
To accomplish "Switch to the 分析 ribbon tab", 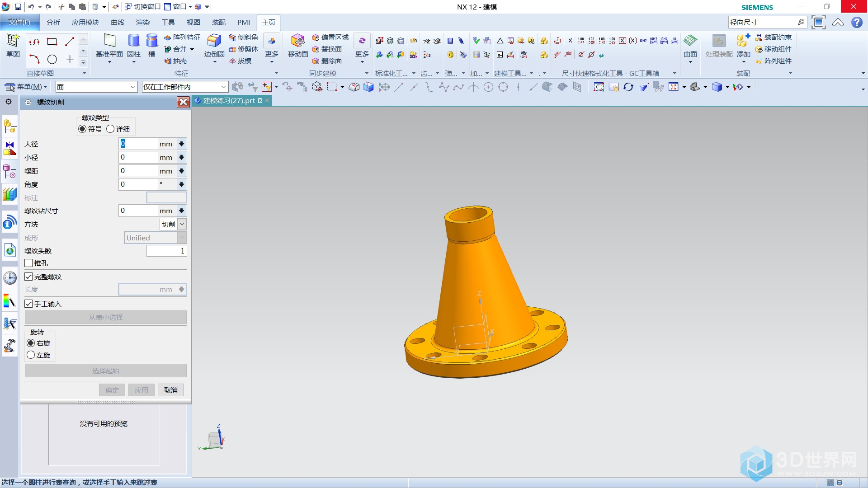I will tap(53, 22).
